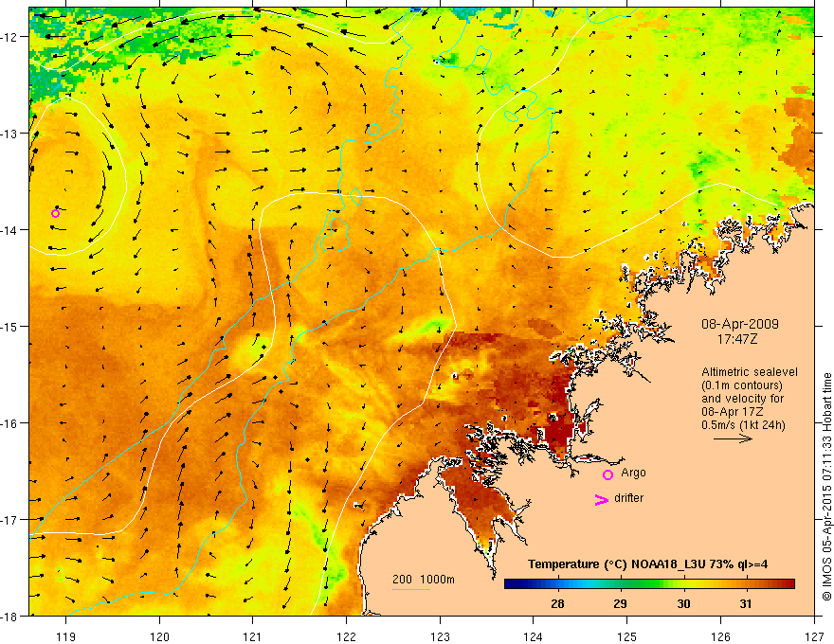Image resolution: width=834 pixels, height=644 pixels.
Task: Click the longitude label '124'
Action: (533, 636)
